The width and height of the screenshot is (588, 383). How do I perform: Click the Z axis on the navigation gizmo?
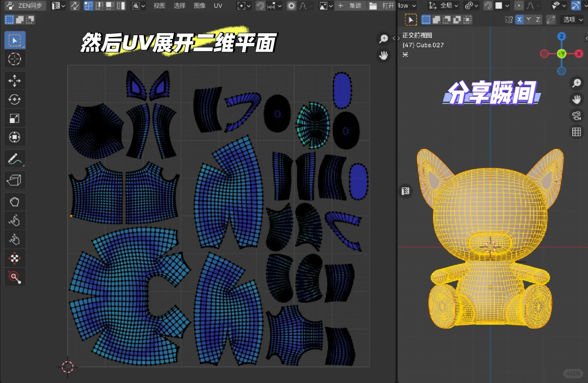562,36
